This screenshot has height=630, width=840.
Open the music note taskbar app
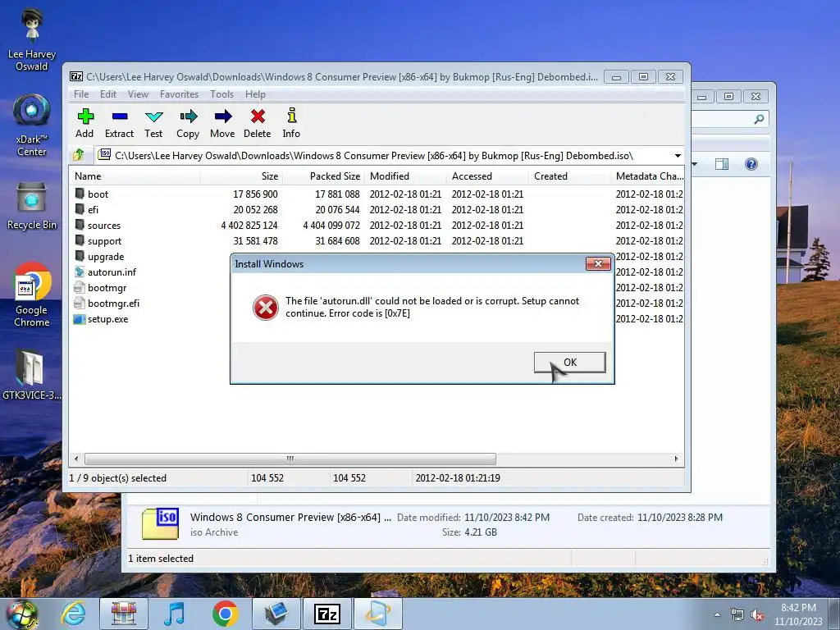tap(174, 614)
